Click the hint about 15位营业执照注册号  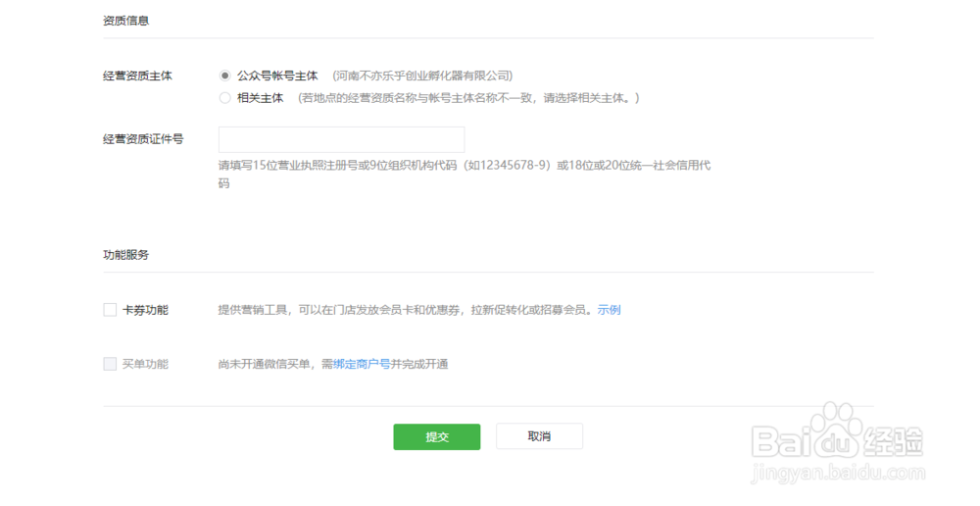465,174
